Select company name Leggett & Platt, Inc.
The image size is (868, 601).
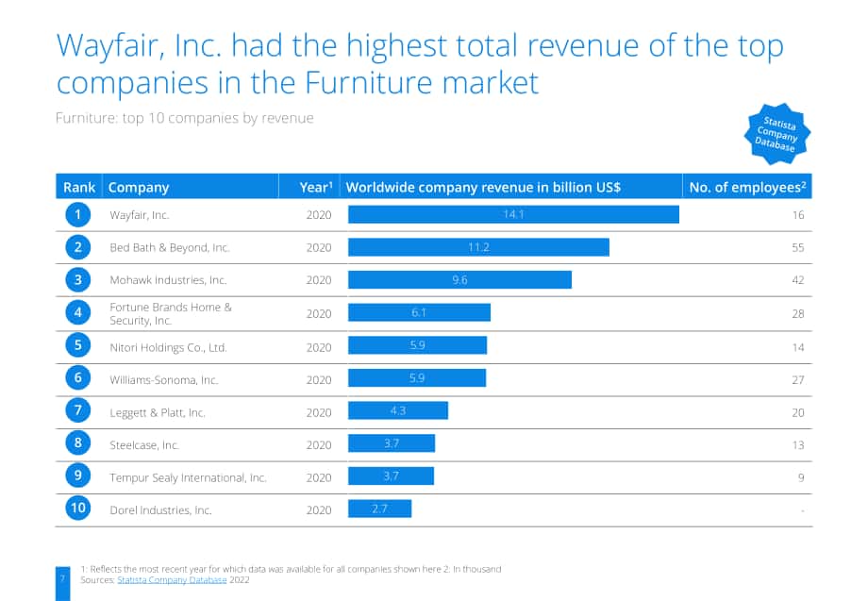click(x=158, y=413)
